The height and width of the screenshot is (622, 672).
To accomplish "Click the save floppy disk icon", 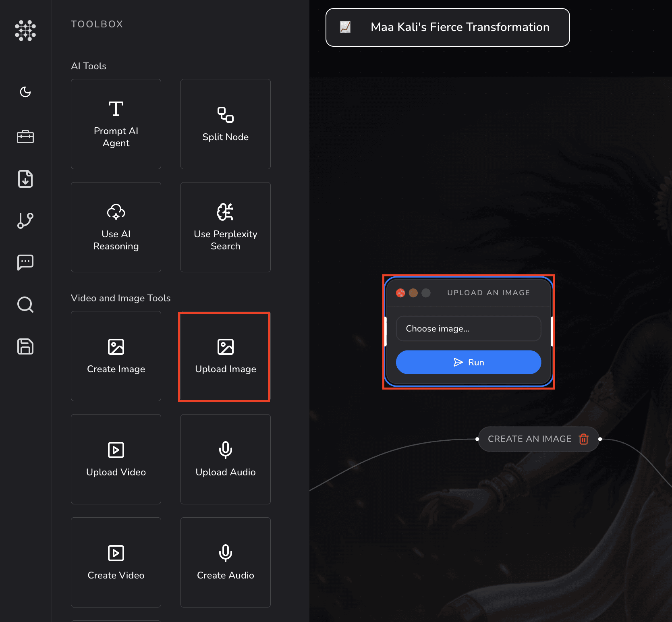I will point(25,346).
